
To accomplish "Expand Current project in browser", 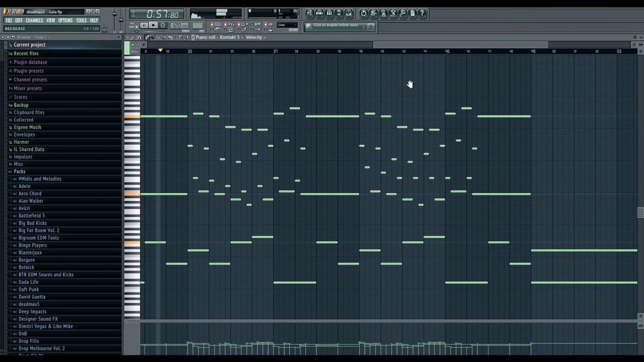I will click(x=30, y=45).
